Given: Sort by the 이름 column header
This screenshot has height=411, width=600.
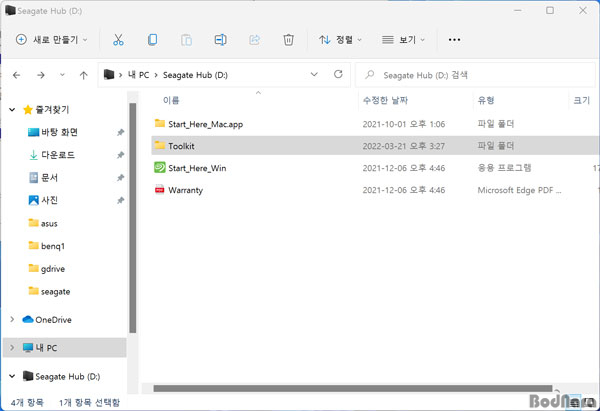Looking at the screenshot, I should coord(171,100).
